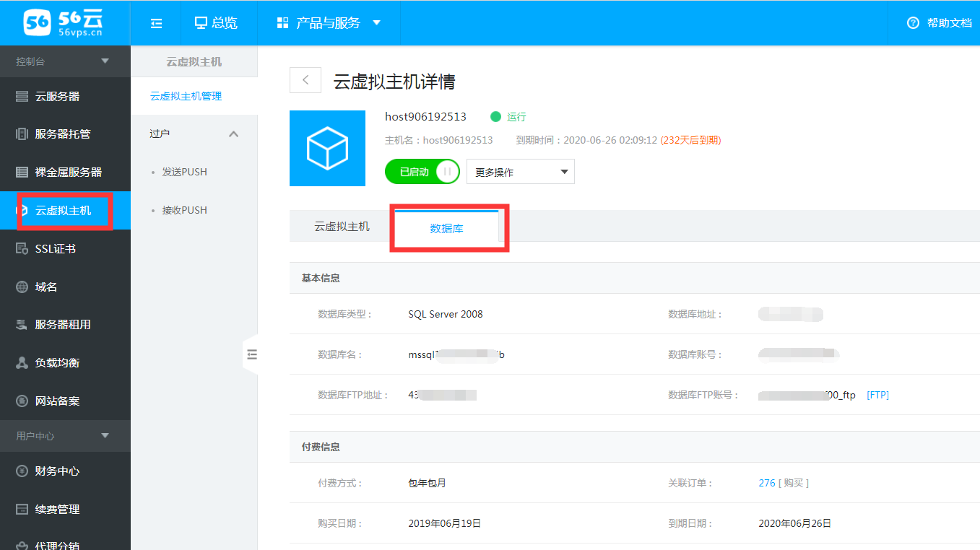Open 云服务器 from the sidebar

[57, 96]
